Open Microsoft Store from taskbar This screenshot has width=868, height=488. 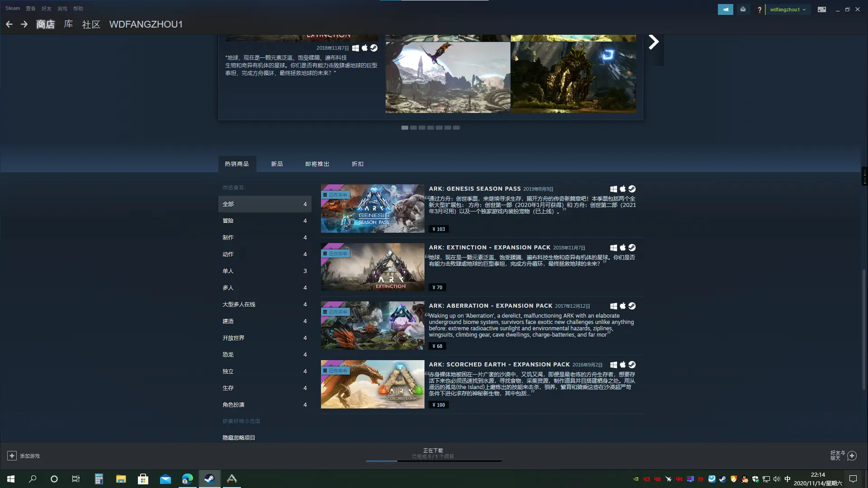(x=143, y=479)
